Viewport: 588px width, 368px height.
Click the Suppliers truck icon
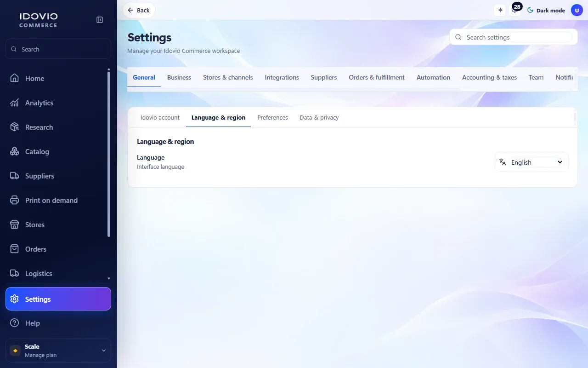pyautogui.click(x=15, y=176)
